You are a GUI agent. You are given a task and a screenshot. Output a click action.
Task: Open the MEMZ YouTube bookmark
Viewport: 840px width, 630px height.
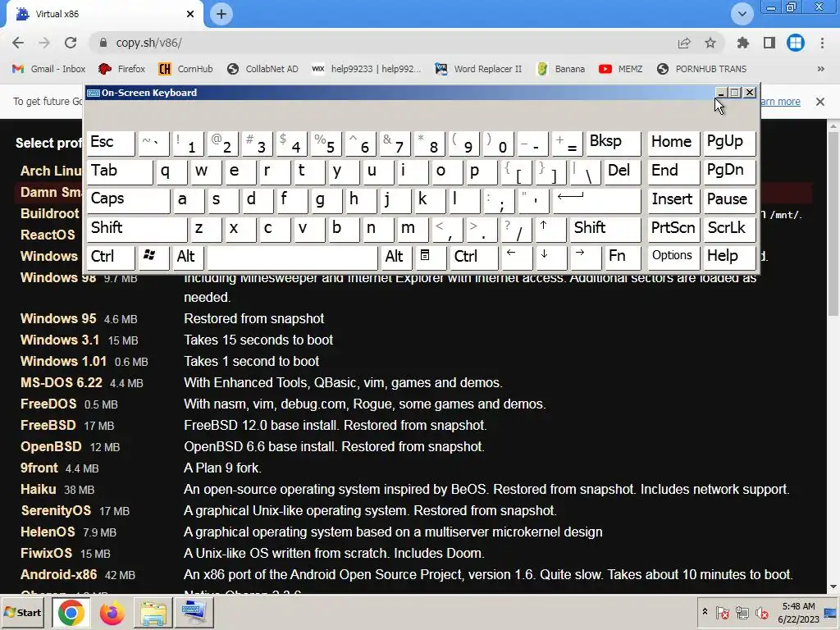click(621, 69)
